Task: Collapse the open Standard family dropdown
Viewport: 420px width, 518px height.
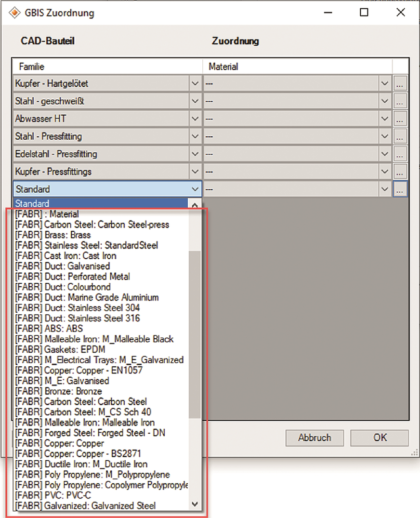Action: tap(195, 189)
